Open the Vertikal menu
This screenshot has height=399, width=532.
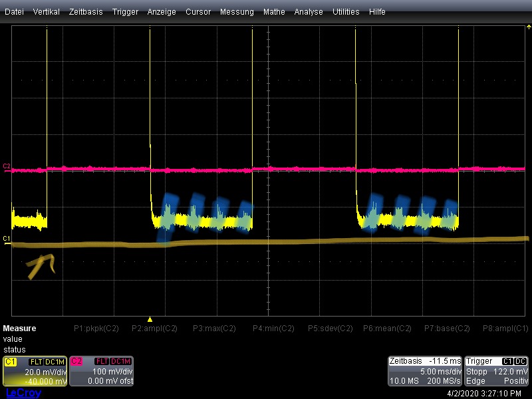[46, 12]
